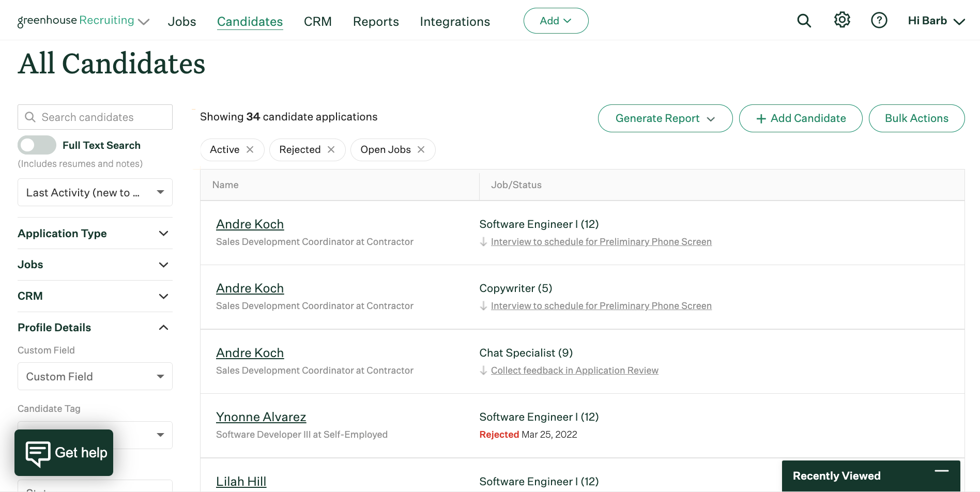Screen dimensions: 980x492
Task: Enable the Full Text Search toggle
Action: click(37, 145)
